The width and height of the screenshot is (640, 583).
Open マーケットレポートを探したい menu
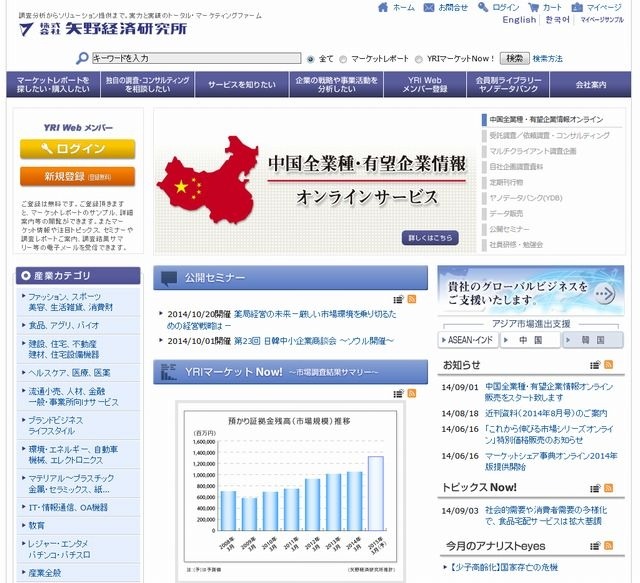pos(53,85)
